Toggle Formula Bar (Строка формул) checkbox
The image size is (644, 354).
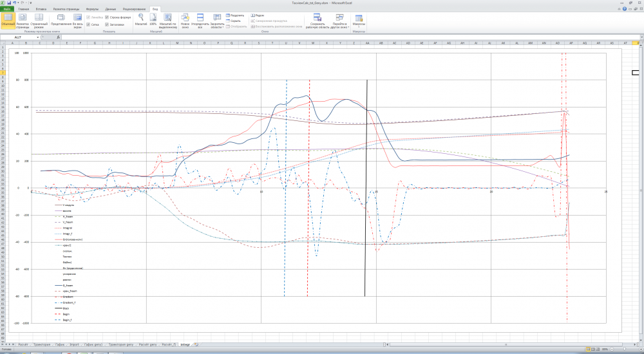tap(107, 17)
